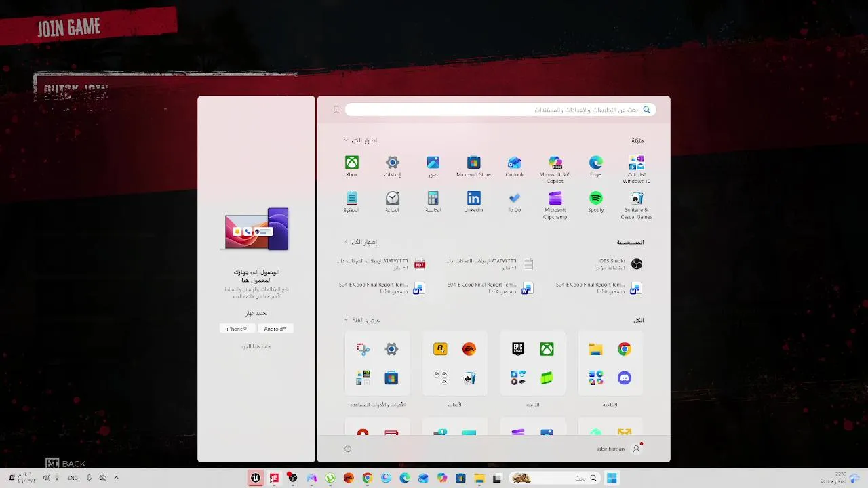Open pinned Settings (إعدادات) app

pos(393,166)
